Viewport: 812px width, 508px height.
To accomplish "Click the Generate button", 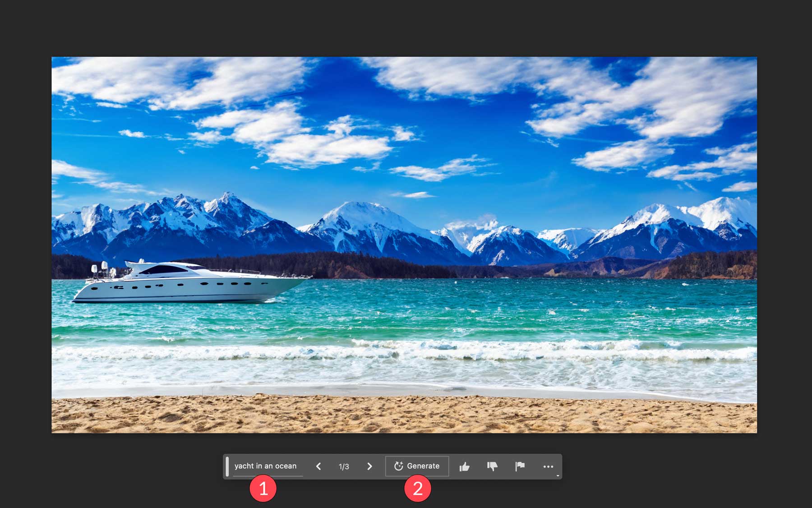I will (417, 466).
